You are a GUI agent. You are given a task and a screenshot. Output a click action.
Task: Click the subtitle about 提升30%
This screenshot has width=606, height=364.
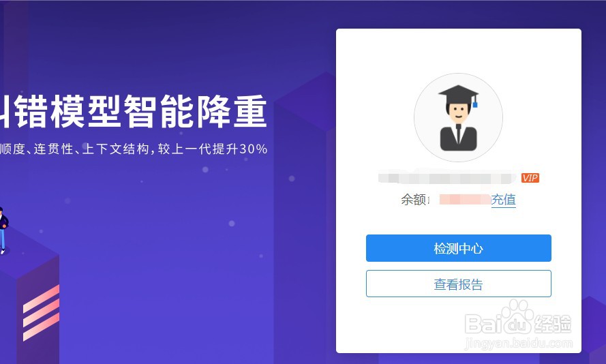tap(134, 149)
